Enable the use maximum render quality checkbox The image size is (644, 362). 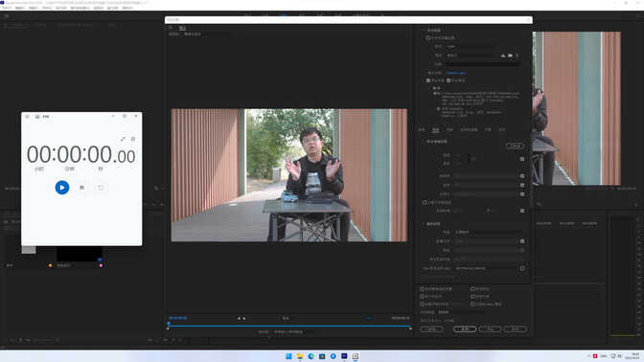point(423,289)
